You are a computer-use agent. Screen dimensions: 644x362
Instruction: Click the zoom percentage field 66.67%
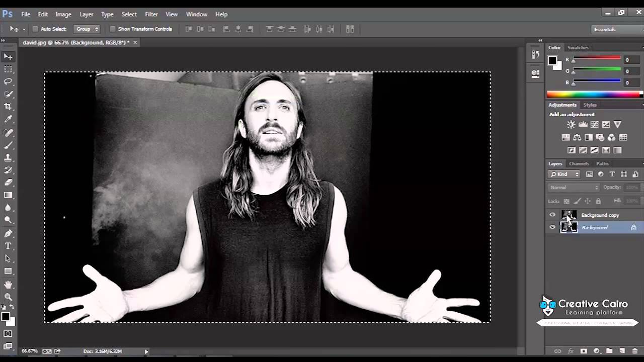[30, 351]
